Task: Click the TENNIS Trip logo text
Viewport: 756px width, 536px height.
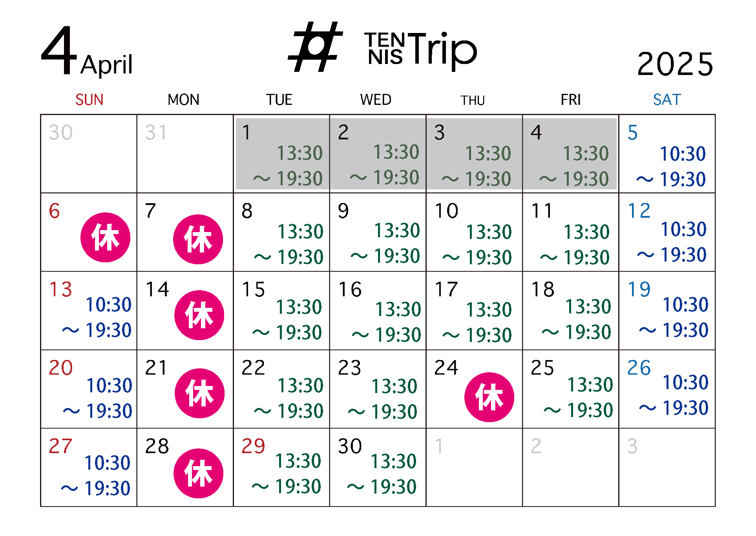Action: (421, 49)
